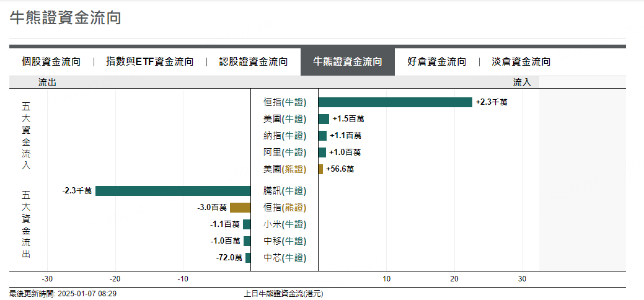Click the 恒指 bear outflow bar

(x=240, y=208)
